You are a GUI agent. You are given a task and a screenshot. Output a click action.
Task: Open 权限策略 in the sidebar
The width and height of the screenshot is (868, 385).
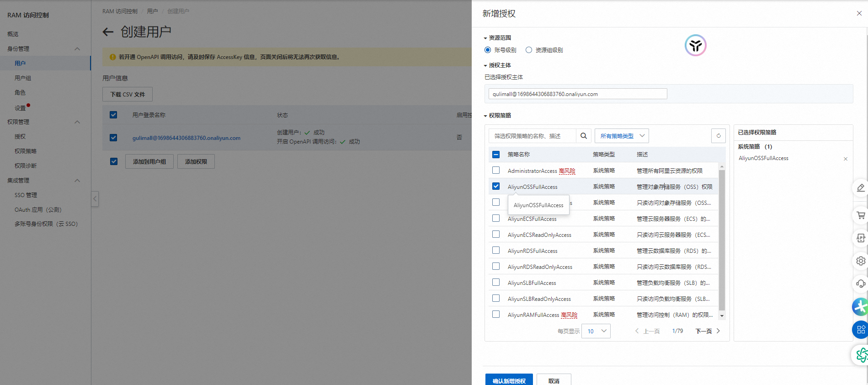click(x=26, y=151)
